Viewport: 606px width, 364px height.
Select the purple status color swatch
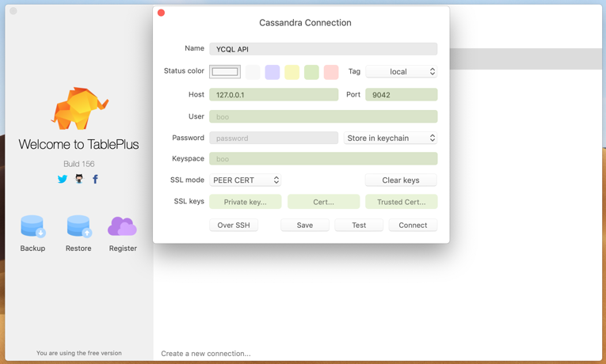pos(273,72)
